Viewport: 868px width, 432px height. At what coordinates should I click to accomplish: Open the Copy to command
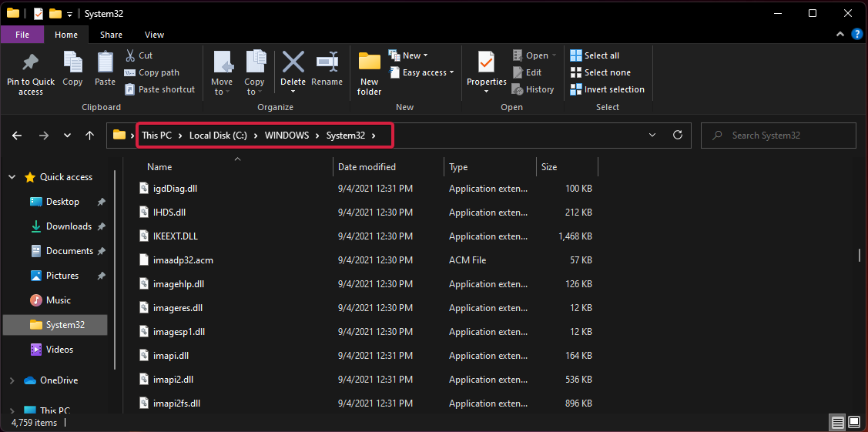click(x=255, y=73)
